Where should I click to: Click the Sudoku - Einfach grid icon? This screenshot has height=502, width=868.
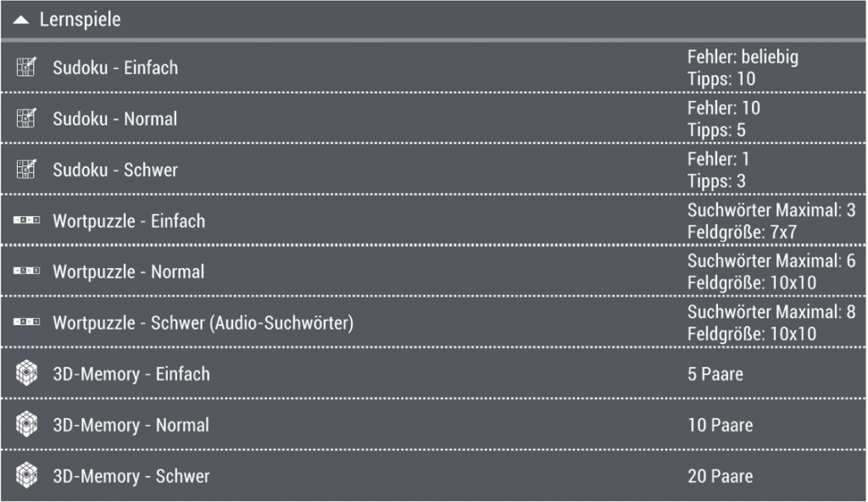point(27,68)
